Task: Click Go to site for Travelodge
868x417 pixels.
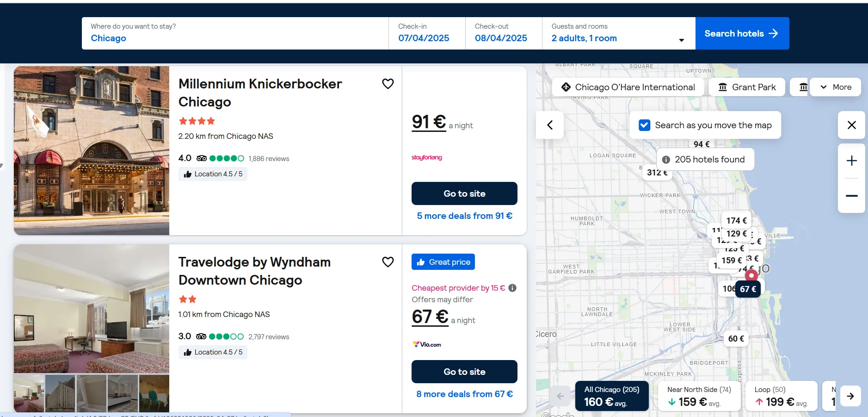Action: 464,371
